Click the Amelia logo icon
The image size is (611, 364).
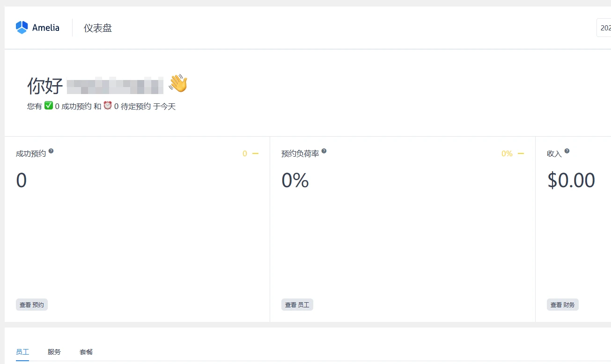pos(21,27)
